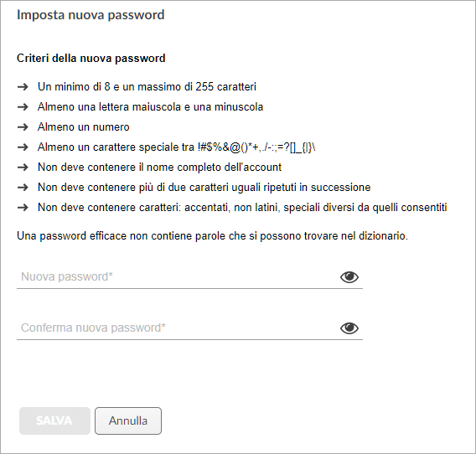Select arrow next to caratteri uguali ripetuti rule
Image resolution: width=476 pixels, height=454 pixels.
click(23, 188)
